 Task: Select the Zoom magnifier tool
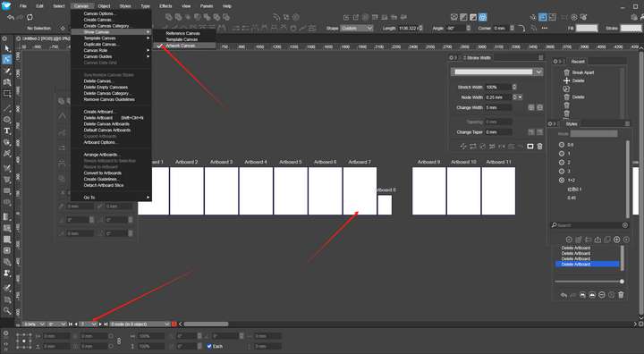coord(7,310)
